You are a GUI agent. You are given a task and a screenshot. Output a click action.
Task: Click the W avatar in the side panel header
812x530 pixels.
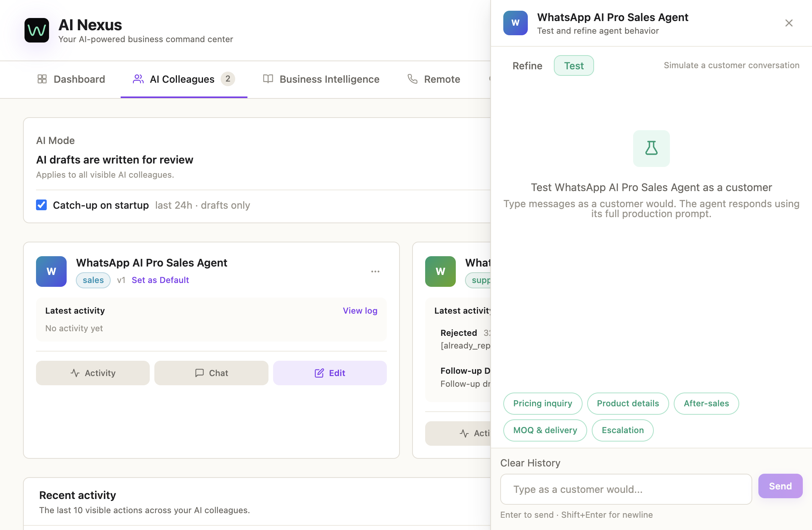(516, 23)
